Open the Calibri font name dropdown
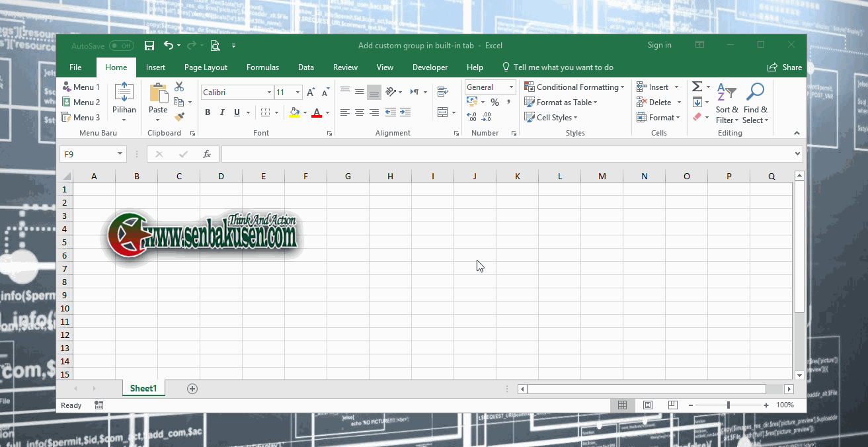Viewport: 868px width, 447px height. [269, 93]
